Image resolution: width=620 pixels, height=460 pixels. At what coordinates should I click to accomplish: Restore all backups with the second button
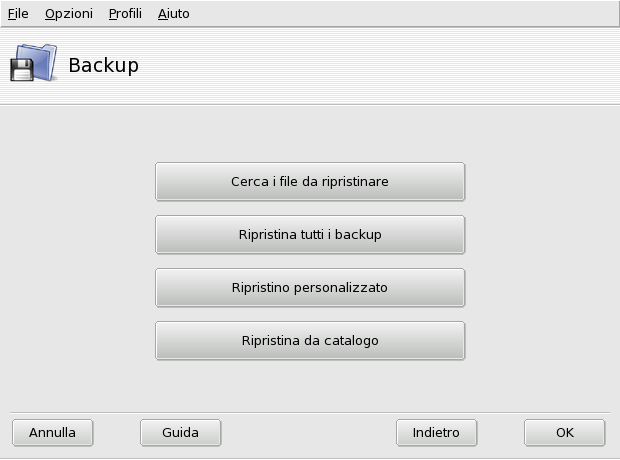(310, 235)
